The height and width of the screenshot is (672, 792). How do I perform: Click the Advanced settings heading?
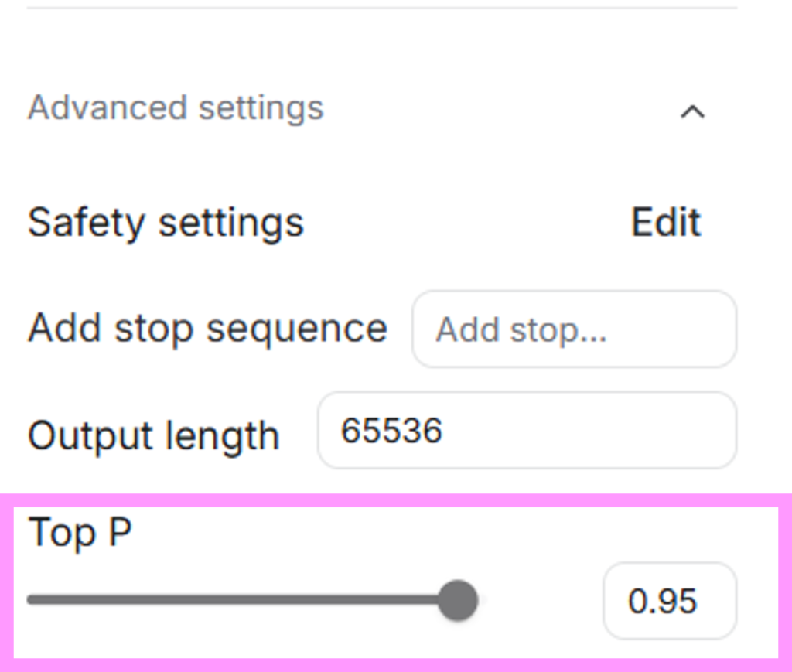pyautogui.click(x=176, y=108)
